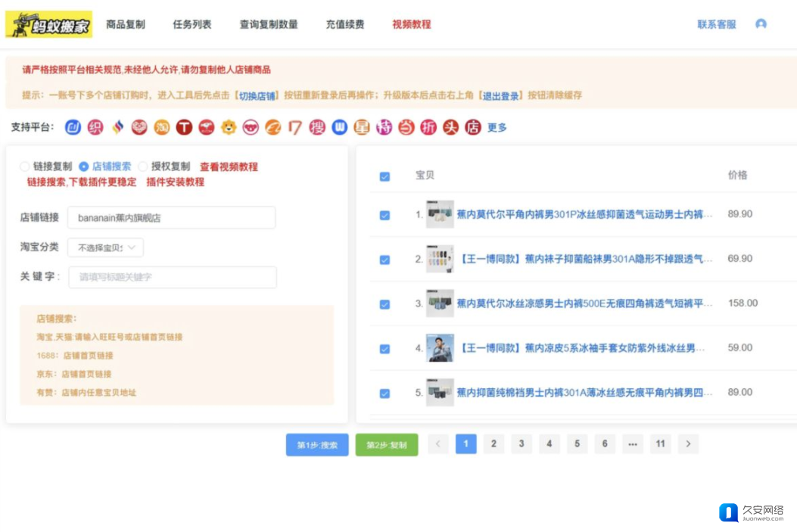
Task: Open the 插件安装教程 link
Action: point(176,182)
